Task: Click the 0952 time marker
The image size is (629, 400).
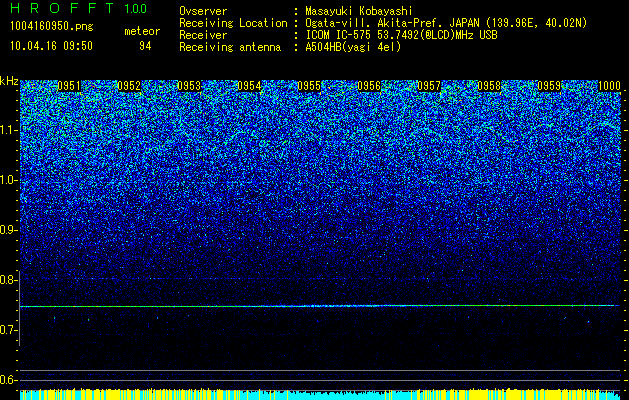Action: click(129, 86)
